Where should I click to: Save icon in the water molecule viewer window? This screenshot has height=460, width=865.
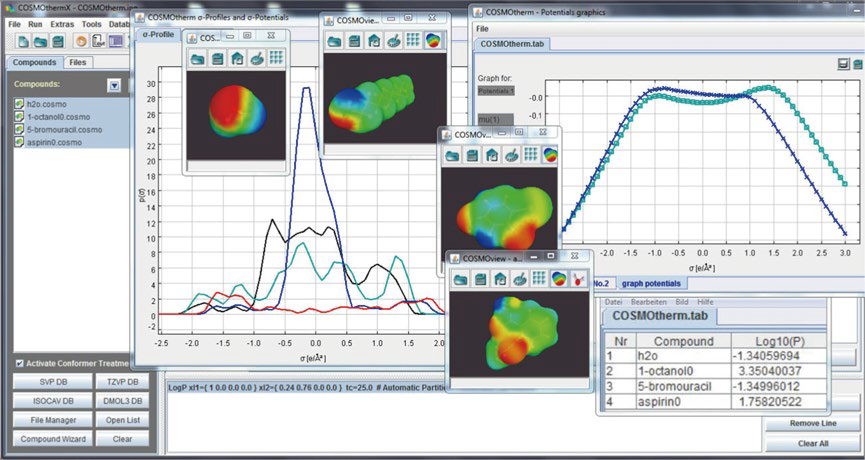pyautogui.click(x=217, y=58)
